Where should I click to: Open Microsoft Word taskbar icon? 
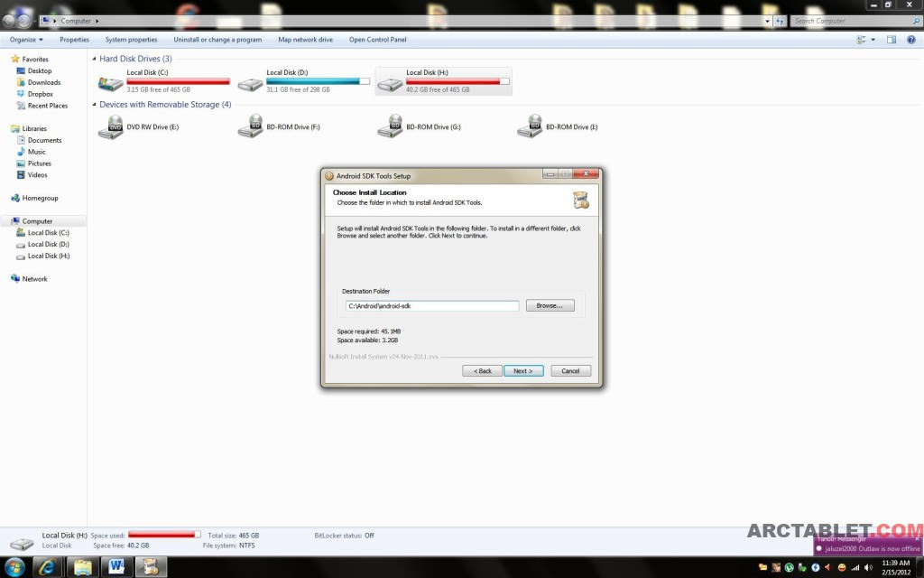pos(116,567)
